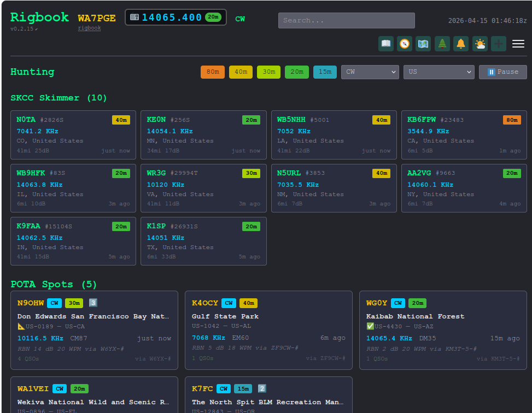Click the green plus add icon
Viewport: 532px width, 413px height.
[498, 44]
